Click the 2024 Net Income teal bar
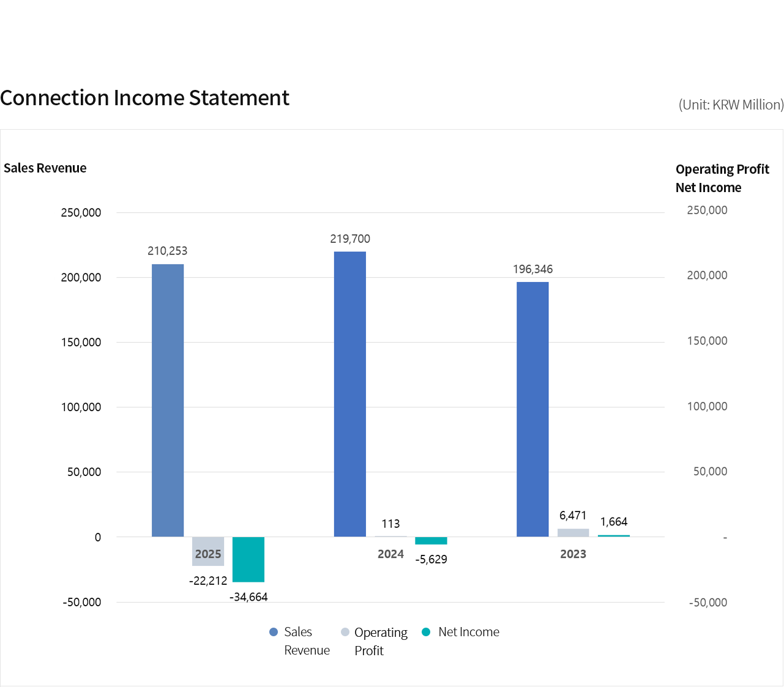 431,541
